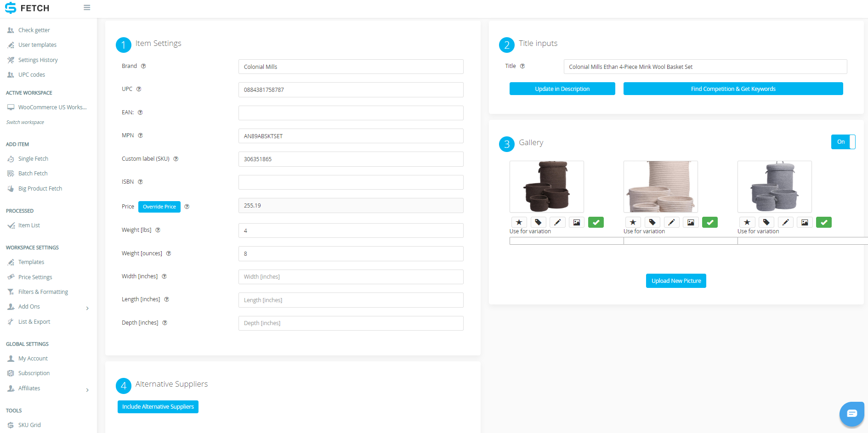Screen dimensions: 868x433
Task: Click picture icon on brown basket image
Action: [577, 222]
